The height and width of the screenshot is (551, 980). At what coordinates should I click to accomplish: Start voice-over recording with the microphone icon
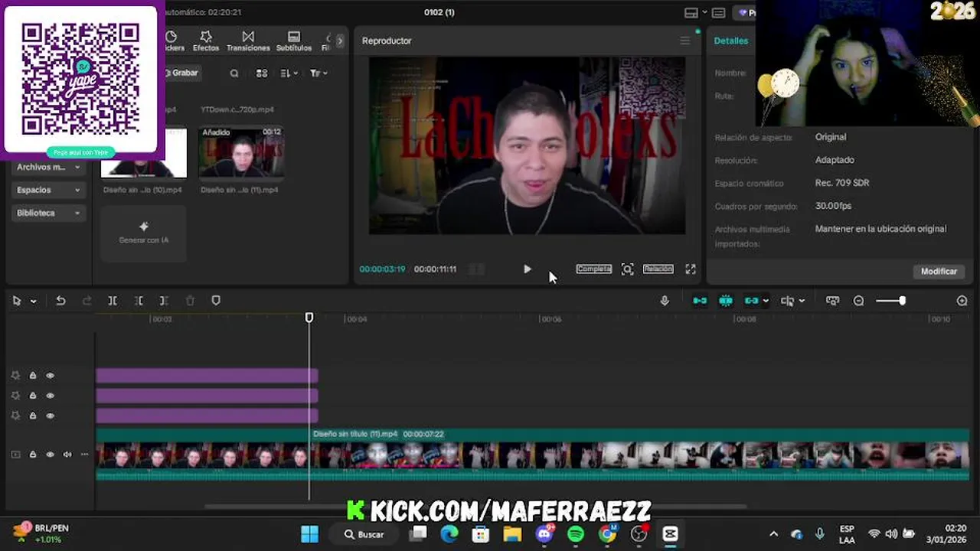pyautogui.click(x=665, y=301)
